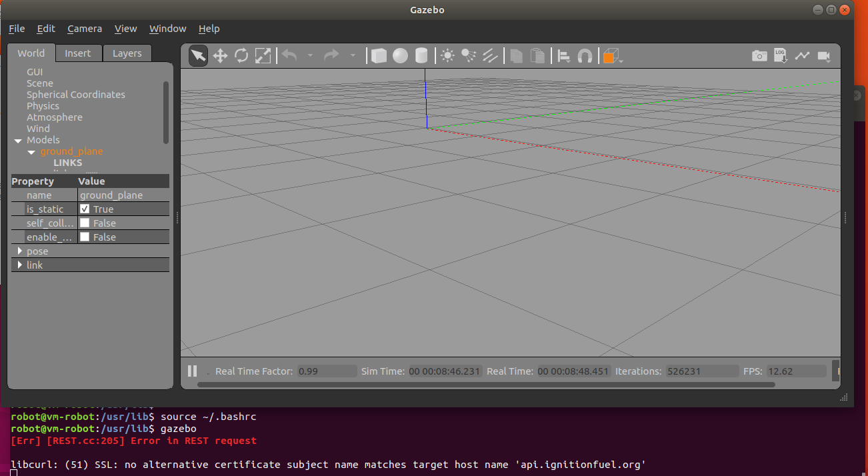Activate the Rotate mode tool
This screenshot has height=476, width=868.
coord(241,56)
